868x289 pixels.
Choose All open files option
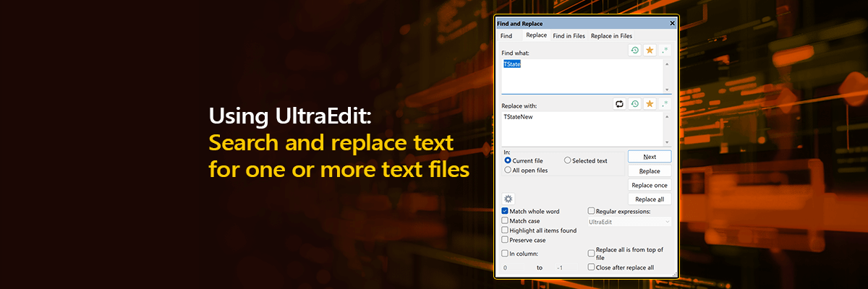point(508,170)
